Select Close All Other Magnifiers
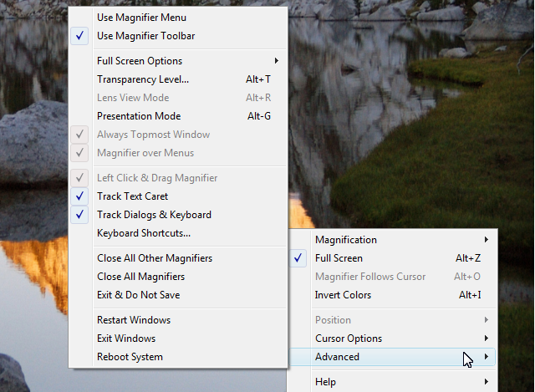This screenshot has height=392, width=535. (155, 258)
